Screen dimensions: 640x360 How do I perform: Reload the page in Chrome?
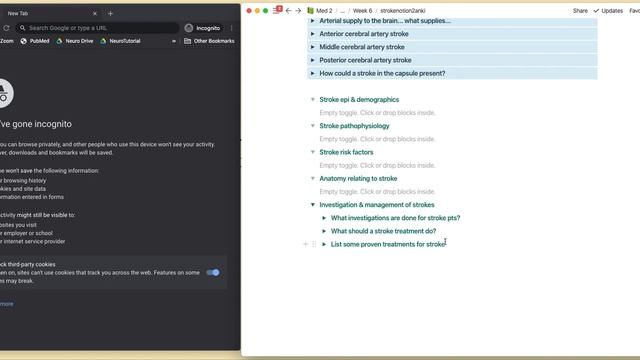6,28
